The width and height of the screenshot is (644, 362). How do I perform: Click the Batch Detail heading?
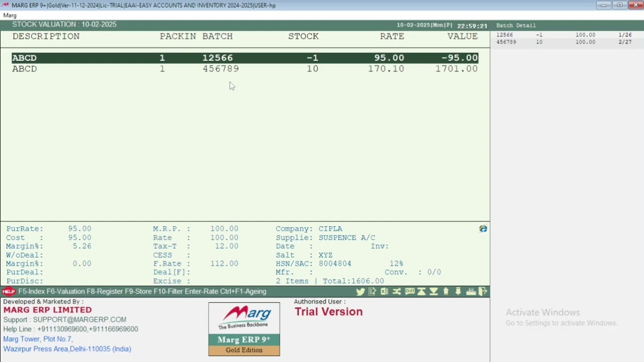(516, 25)
